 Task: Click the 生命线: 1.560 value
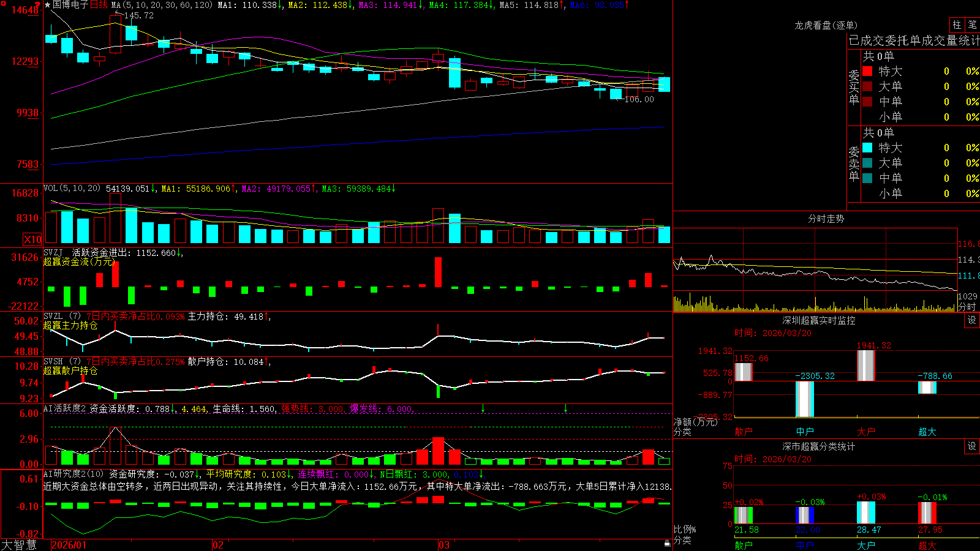pyautogui.click(x=244, y=409)
